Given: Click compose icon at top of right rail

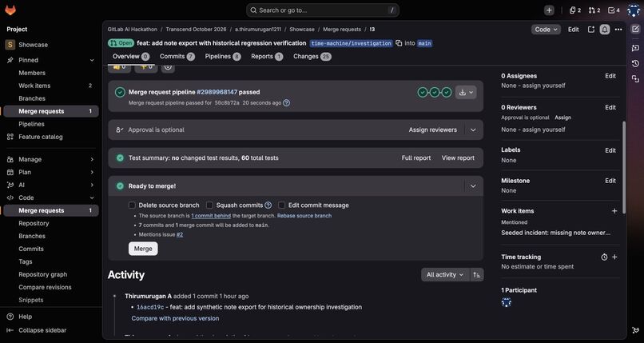Looking at the screenshot, I should [x=635, y=29].
